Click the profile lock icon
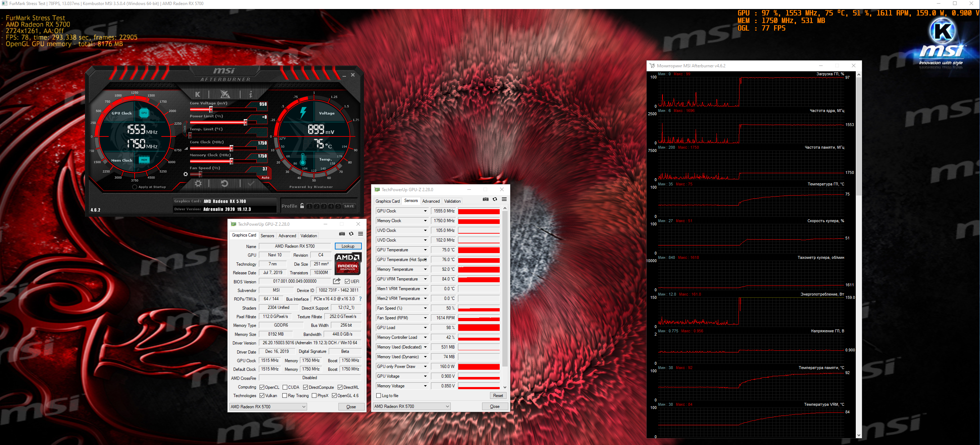980x445 pixels. coord(302,206)
